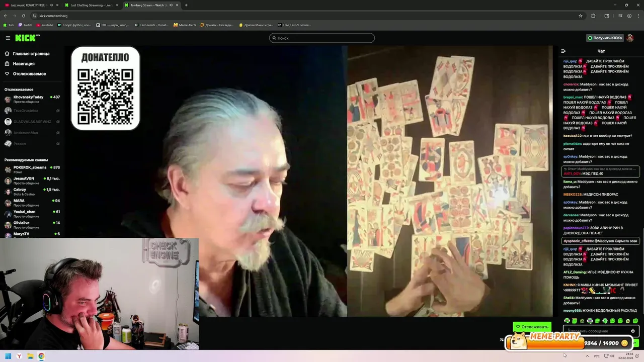Click the green KICK logo
The image size is (644, 362).
[27, 38]
